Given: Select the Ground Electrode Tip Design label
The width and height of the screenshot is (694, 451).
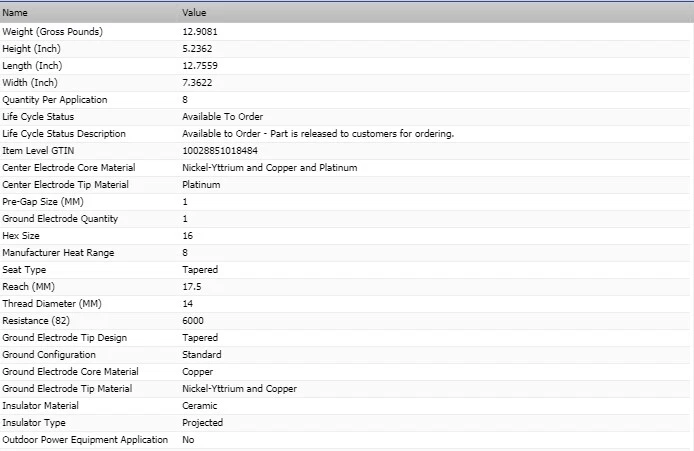Looking at the screenshot, I should pyautogui.click(x=65, y=338).
